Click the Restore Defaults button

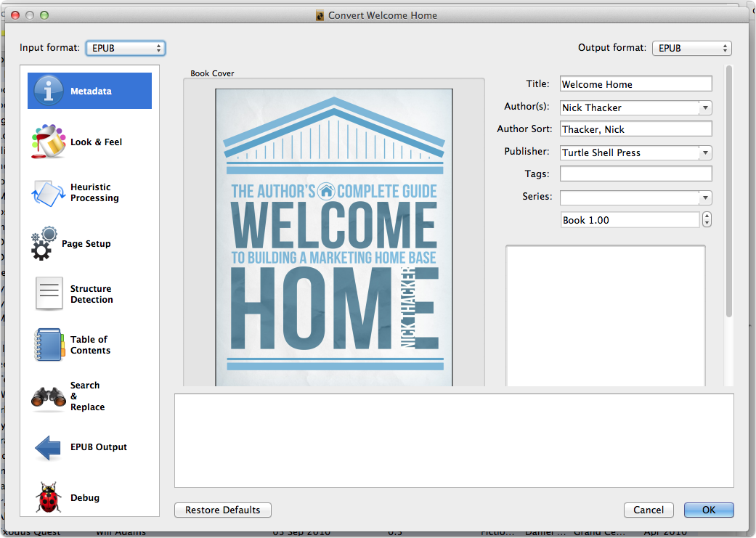tap(223, 510)
